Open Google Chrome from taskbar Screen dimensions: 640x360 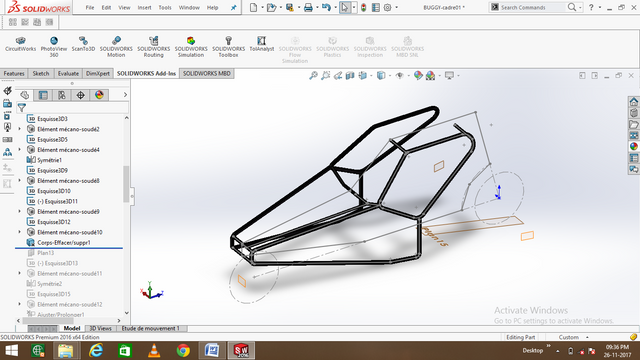[183, 351]
